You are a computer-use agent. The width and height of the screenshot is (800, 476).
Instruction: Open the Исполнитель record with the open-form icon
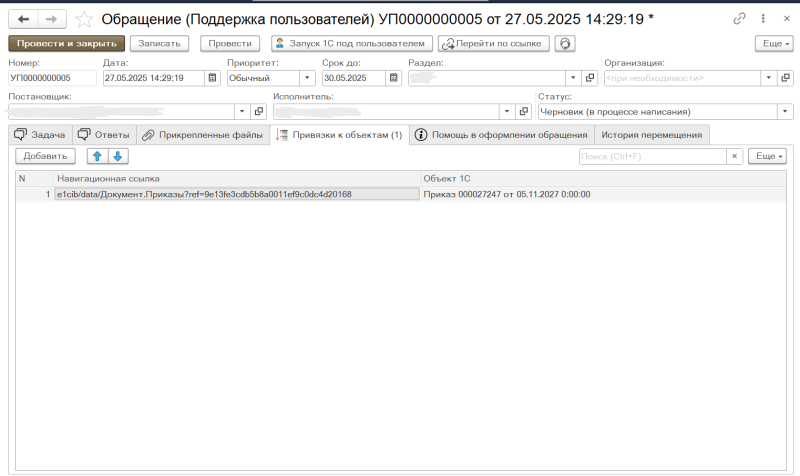click(x=524, y=112)
